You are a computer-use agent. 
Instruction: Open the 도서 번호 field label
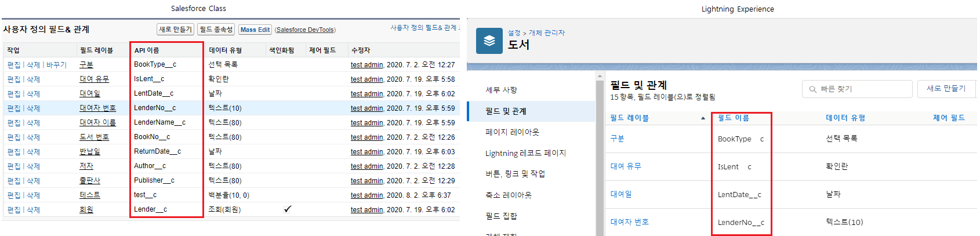[x=94, y=137]
